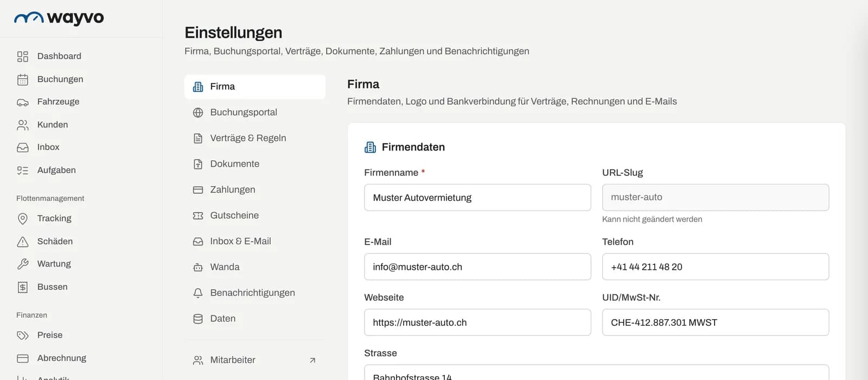Click the Flottenmanagement section heading
The width and height of the screenshot is (868, 380).
coord(50,199)
